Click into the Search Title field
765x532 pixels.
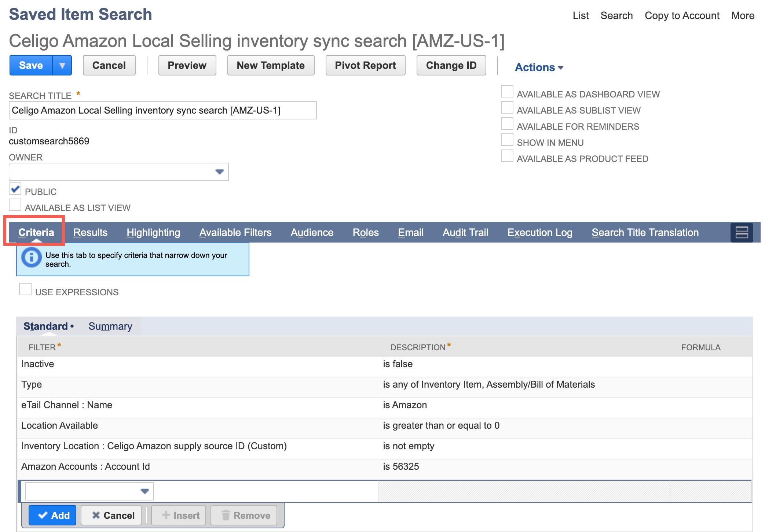click(163, 110)
